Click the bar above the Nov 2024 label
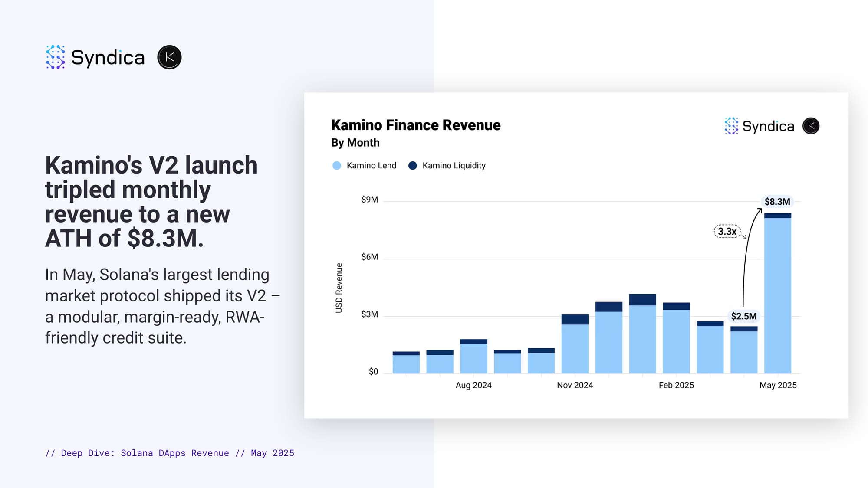The image size is (868, 488). 575,344
